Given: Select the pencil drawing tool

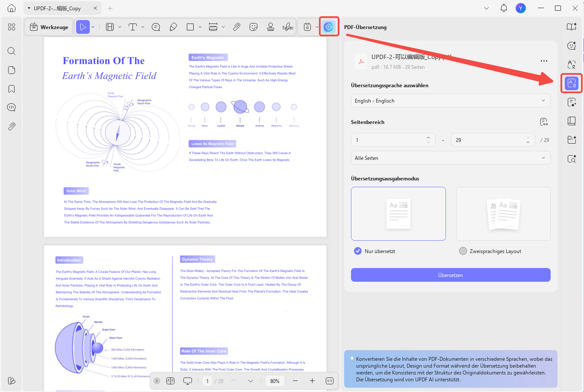Looking at the screenshot, I should point(173,27).
